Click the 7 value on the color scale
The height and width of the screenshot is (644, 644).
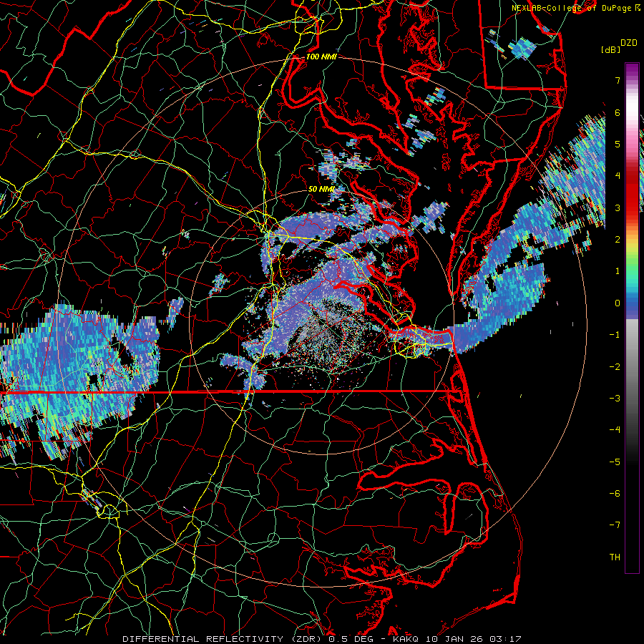pos(618,80)
